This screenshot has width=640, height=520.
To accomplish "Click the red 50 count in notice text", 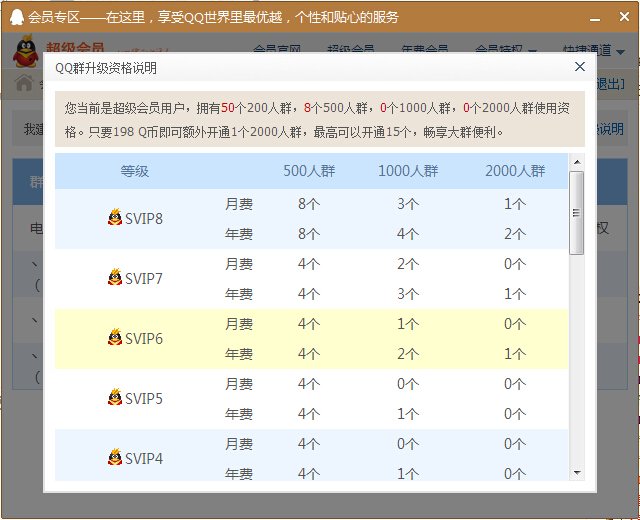I will point(228,108).
